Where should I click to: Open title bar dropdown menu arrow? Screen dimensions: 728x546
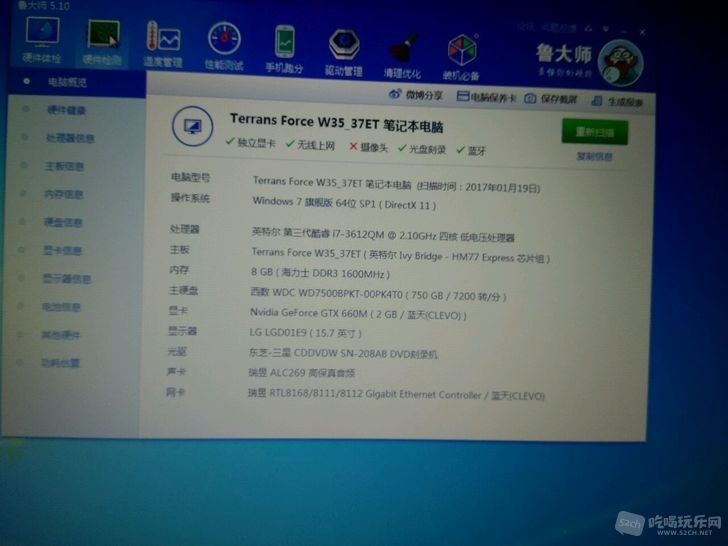[x=606, y=30]
